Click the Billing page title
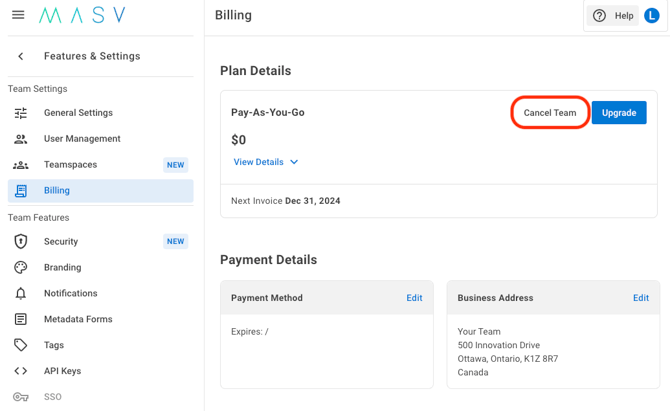This screenshot has width=670, height=411. pyautogui.click(x=233, y=15)
